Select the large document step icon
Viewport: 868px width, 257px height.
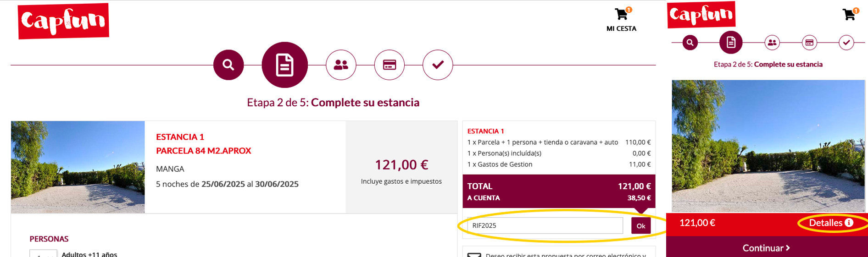284,65
